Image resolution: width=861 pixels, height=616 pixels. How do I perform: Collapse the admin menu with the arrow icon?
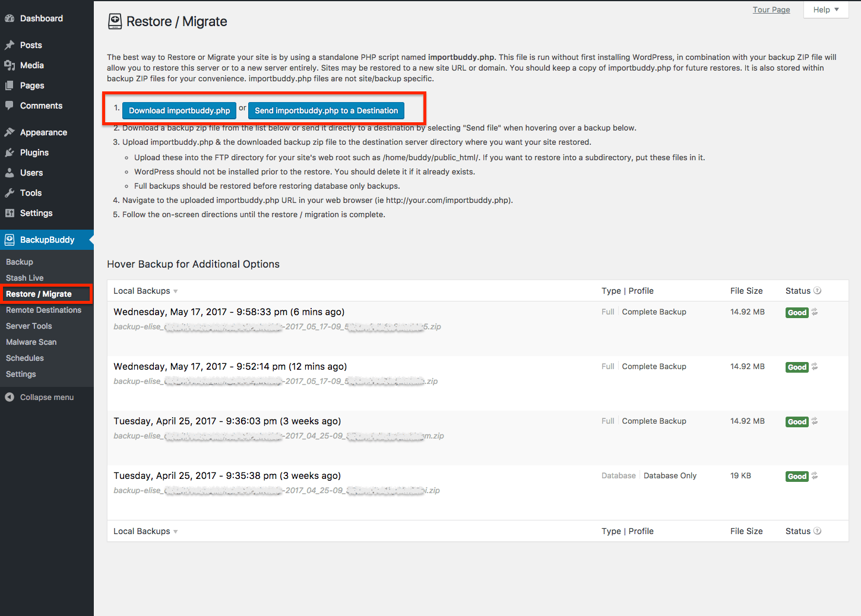click(10, 397)
